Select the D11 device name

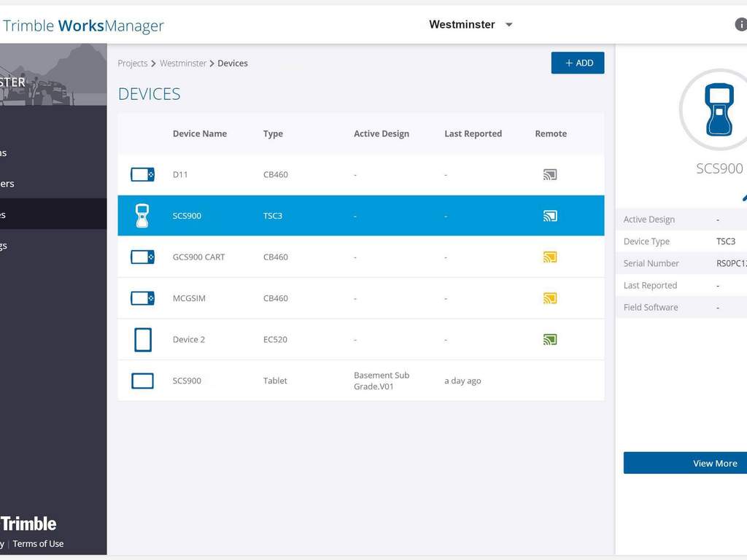[x=180, y=175]
